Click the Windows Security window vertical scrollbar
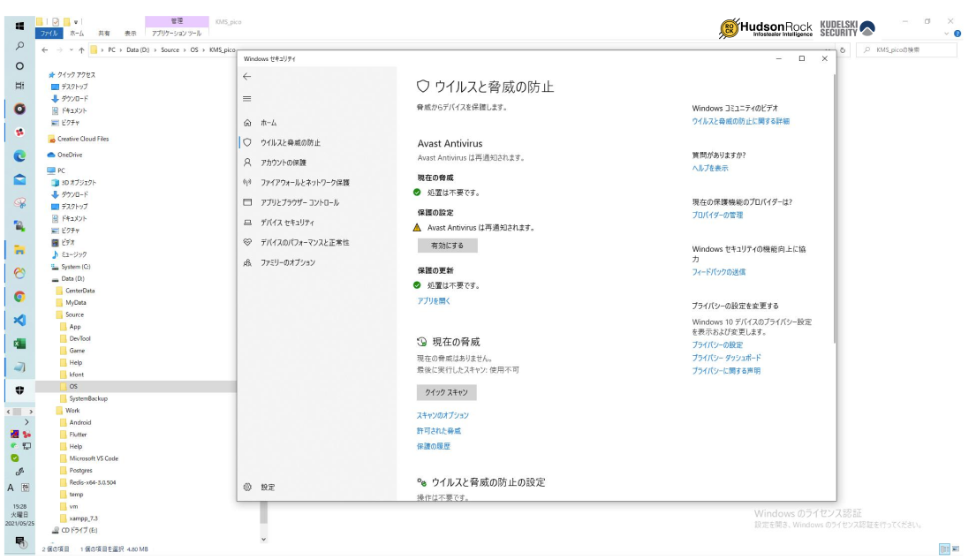The height and width of the screenshot is (560, 976). click(834, 208)
